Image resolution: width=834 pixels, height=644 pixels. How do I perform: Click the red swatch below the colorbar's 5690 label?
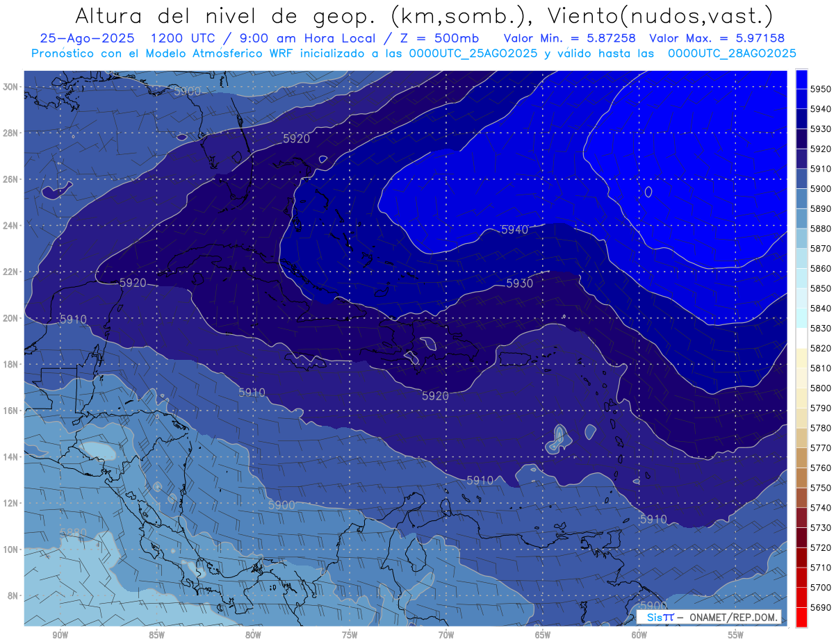tap(801, 617)
